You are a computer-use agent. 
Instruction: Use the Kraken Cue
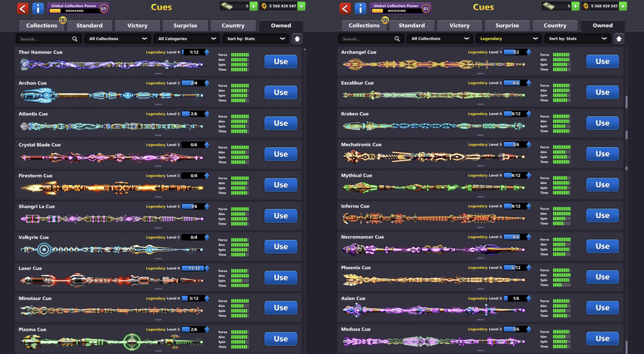[x=602, y=123]
